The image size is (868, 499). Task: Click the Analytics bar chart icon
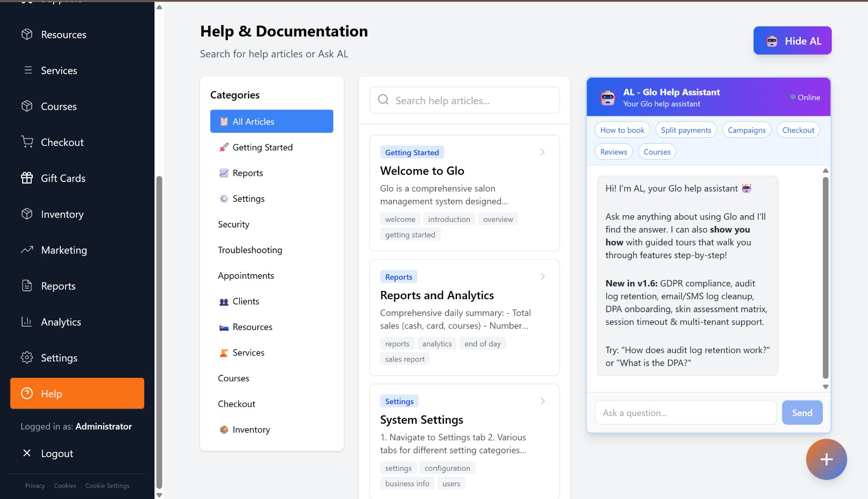click(x=27, y=322)
